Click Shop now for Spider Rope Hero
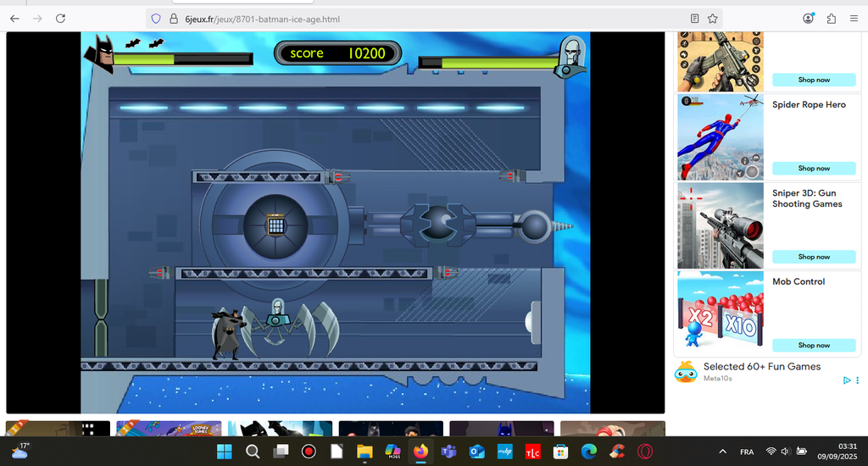The height and width of the screenshot is (466, 868). [x=814, y=168]
